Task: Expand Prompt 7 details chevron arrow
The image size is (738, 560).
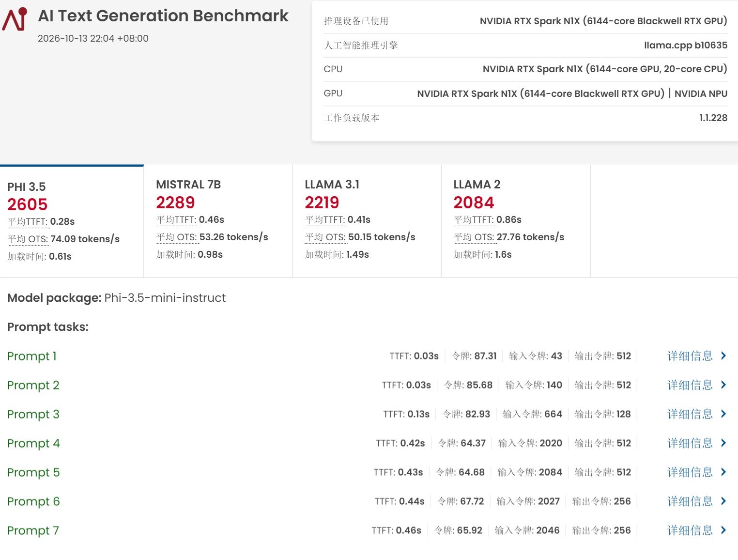Action: pyautogui.click(x=723, y=530)
